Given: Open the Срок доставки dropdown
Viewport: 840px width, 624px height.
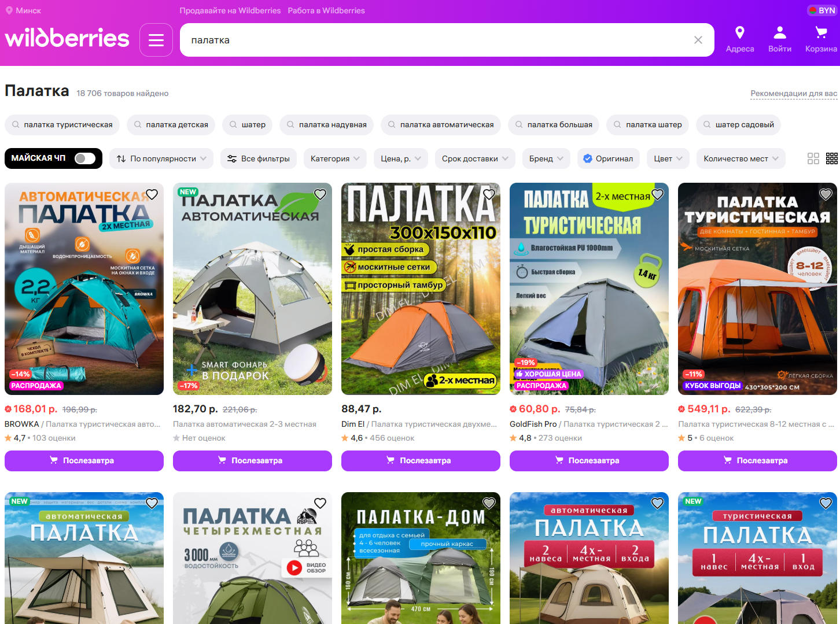Looking at the screenshot, I should (475, 158).
